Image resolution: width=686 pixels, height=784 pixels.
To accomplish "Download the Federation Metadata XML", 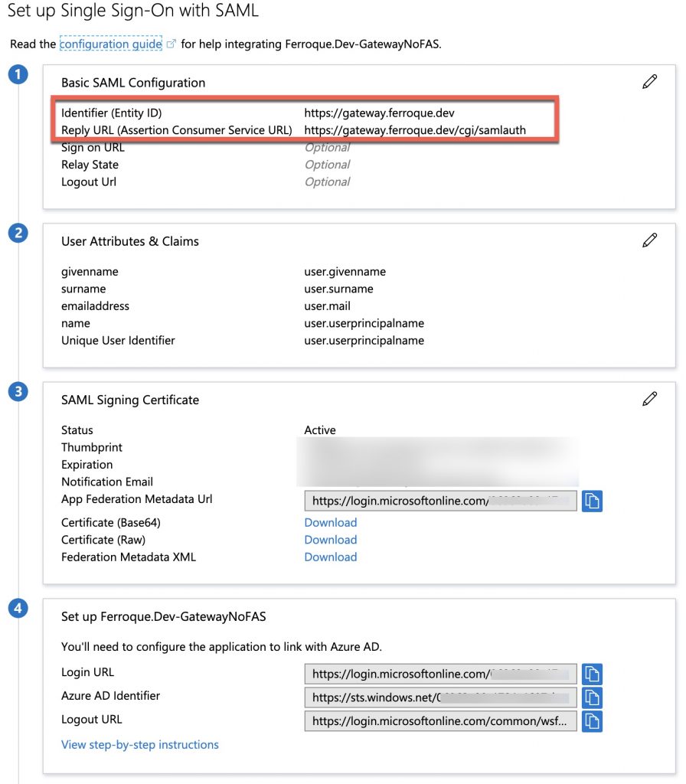I will 330,557.
